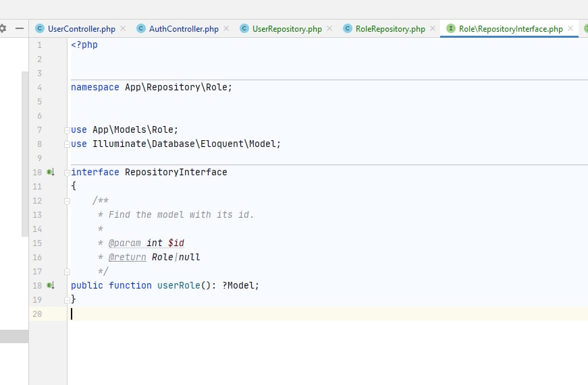
Task: Switch to the AuthController.php tab
Action: pos(184,29)
